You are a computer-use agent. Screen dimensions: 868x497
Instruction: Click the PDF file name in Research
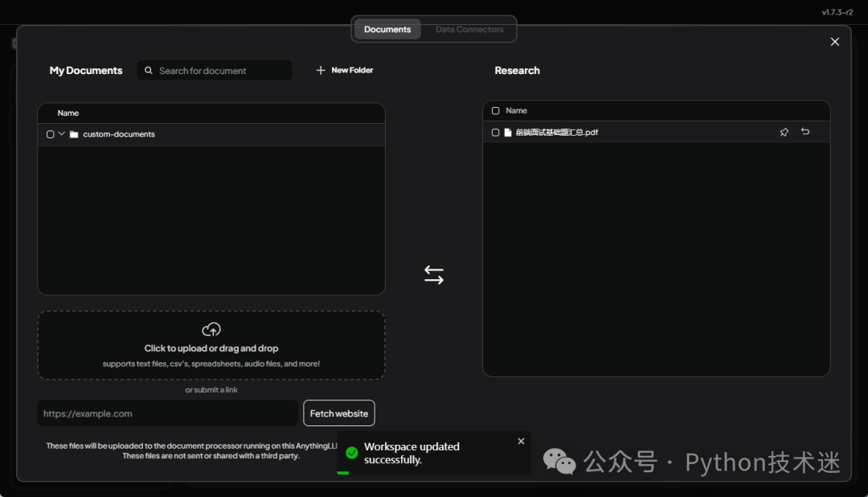tap(557, 133)
